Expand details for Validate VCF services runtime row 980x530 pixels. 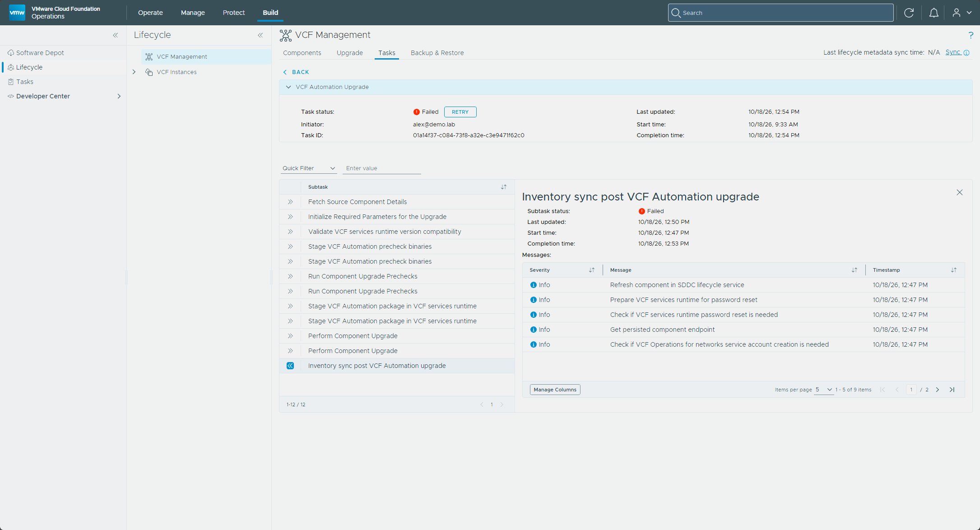pos(290,232)
